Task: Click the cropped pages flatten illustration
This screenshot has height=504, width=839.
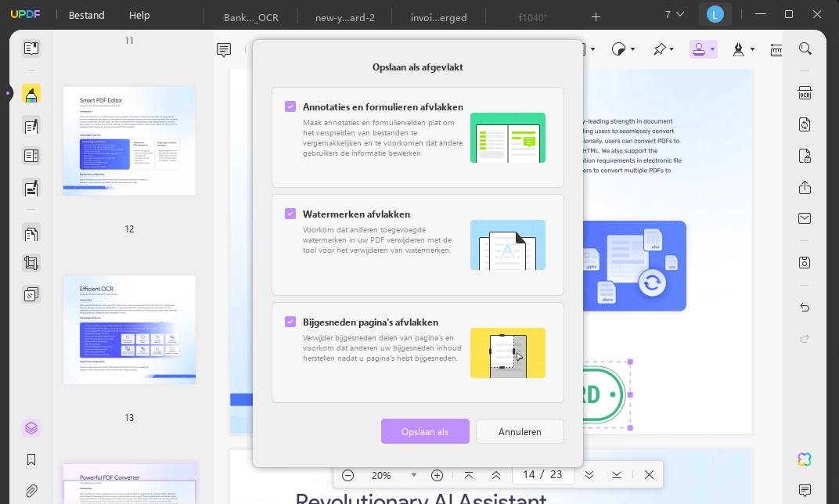Action: point(508,353)
